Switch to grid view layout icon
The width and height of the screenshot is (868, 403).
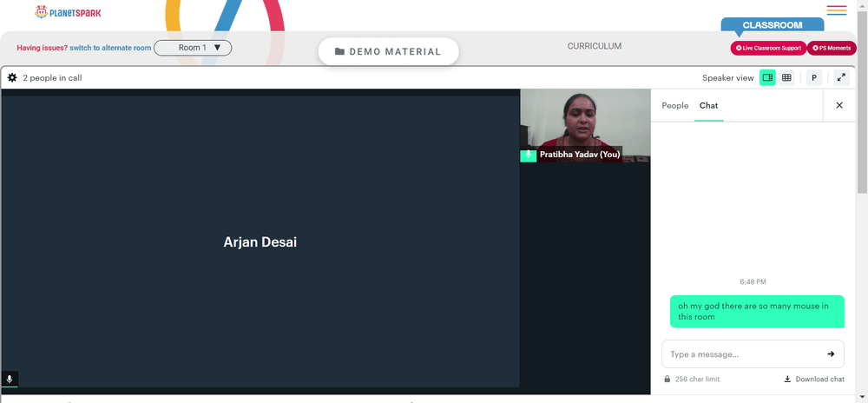click(786, 77)
